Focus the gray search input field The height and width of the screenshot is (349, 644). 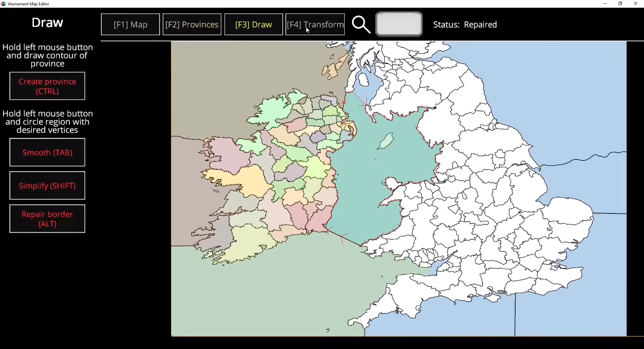[x=399, y=24]
